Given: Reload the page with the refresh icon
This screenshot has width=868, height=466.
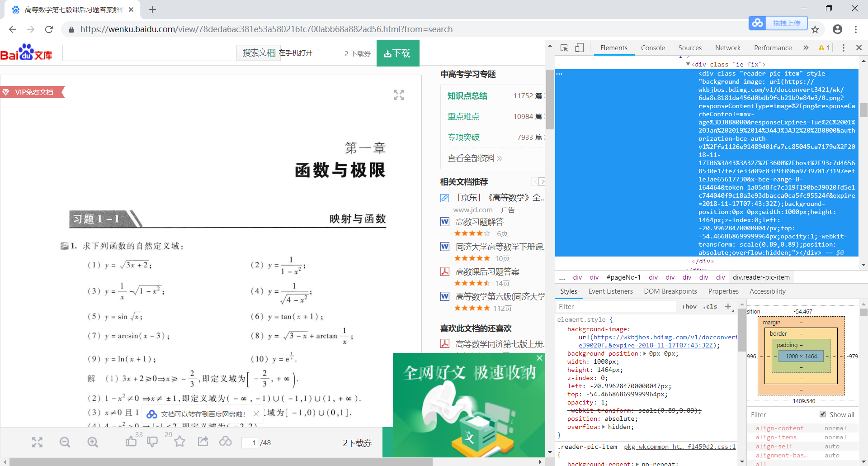Looking at the screenshot, I should click(x=49, y=29).
